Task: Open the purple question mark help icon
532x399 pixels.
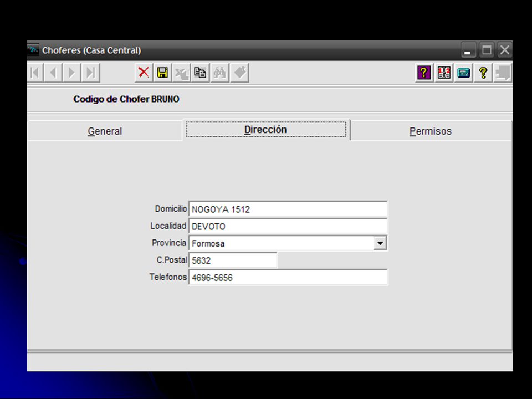Action: 424,73
